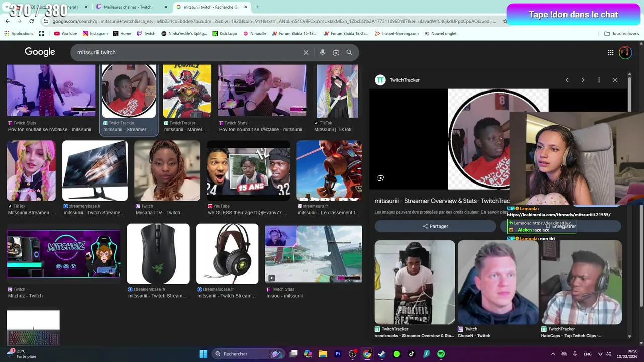Open the preview panel three-dot menu
Screen dimensions: 644x362
[x=599, y=80]
